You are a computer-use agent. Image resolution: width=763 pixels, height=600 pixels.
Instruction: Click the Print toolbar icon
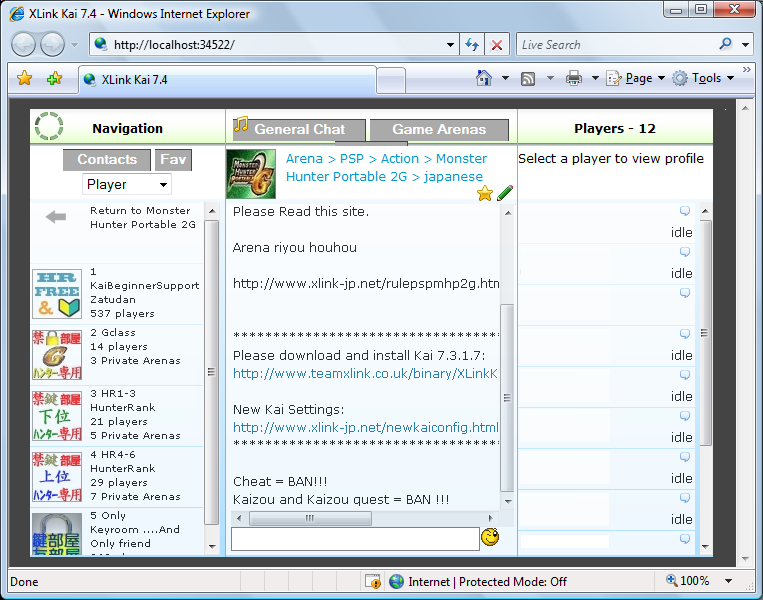click(x=574, y=78)
